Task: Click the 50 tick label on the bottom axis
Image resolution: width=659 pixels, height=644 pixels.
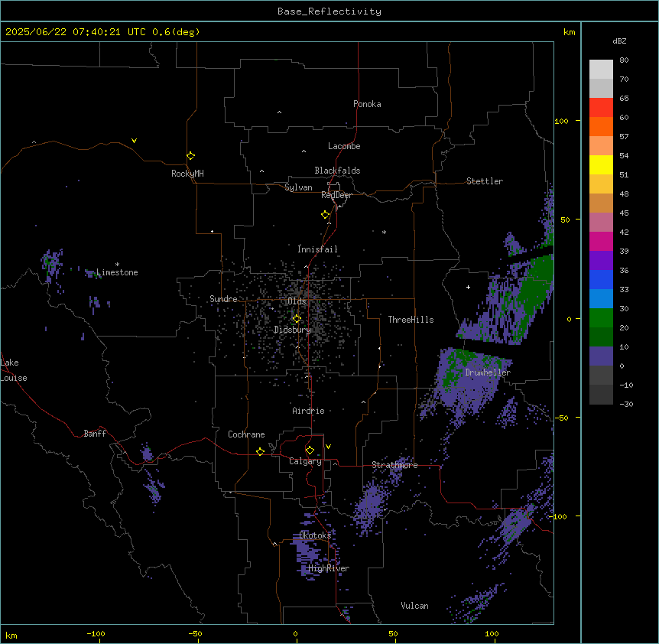Action: [393, 633]
